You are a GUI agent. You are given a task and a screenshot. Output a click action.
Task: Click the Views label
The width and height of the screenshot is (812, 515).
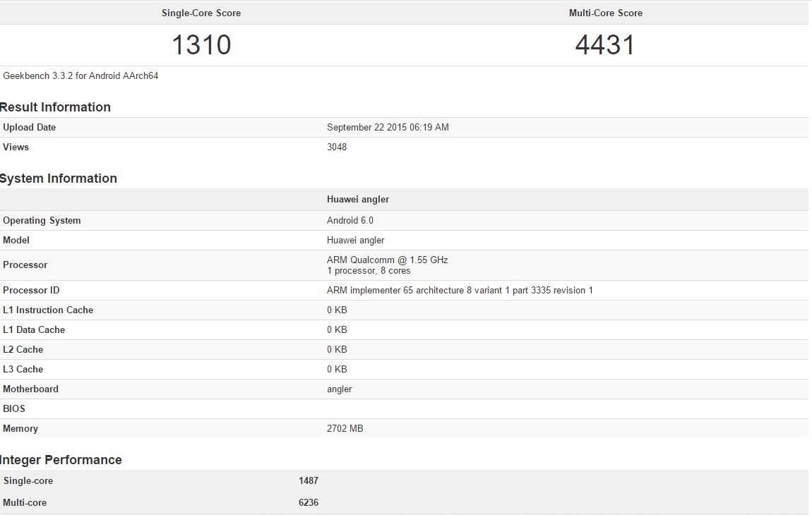(x=16, y=147)
